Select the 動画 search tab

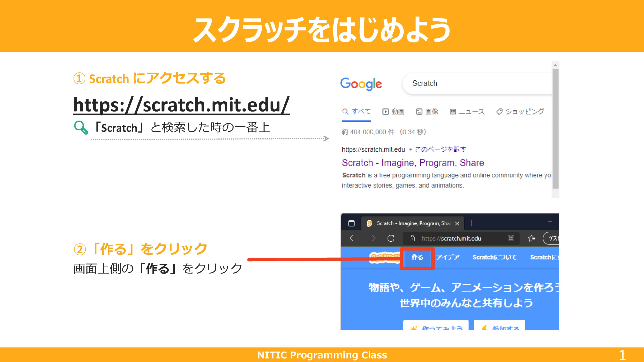(x=393, y=112)
